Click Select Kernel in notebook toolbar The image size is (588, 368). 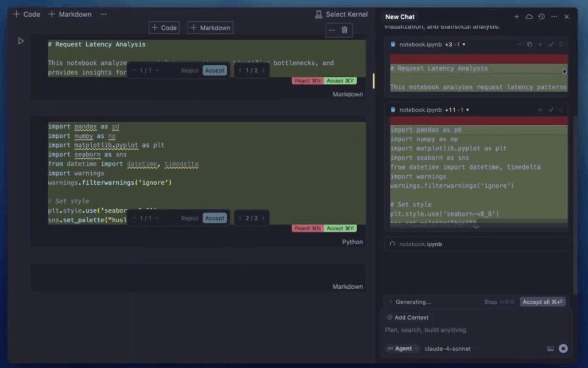coord(343,14)
